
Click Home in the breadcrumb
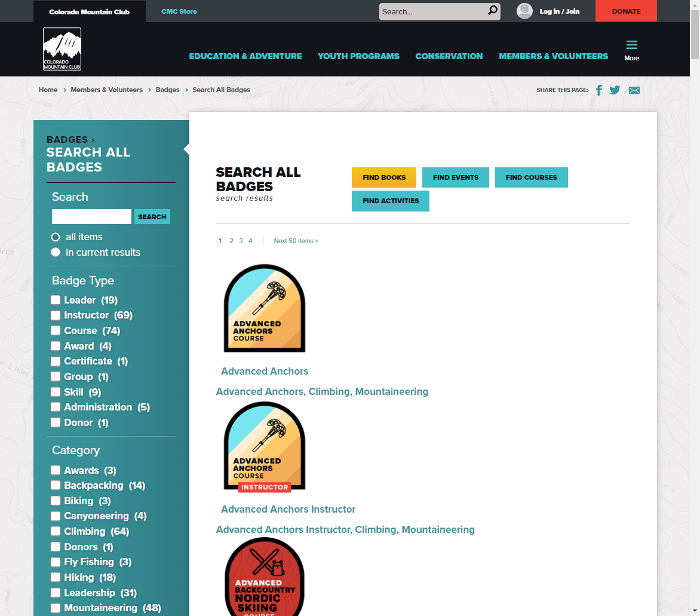(48, 90)
